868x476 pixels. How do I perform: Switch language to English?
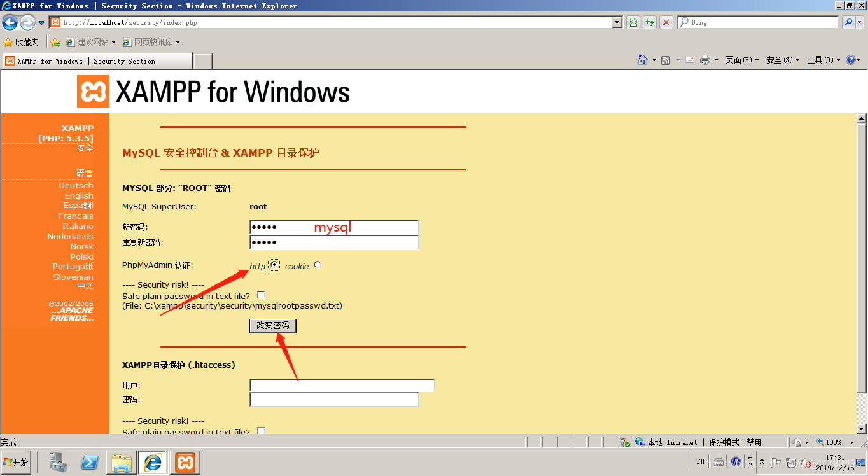click(x=79, y=195)
